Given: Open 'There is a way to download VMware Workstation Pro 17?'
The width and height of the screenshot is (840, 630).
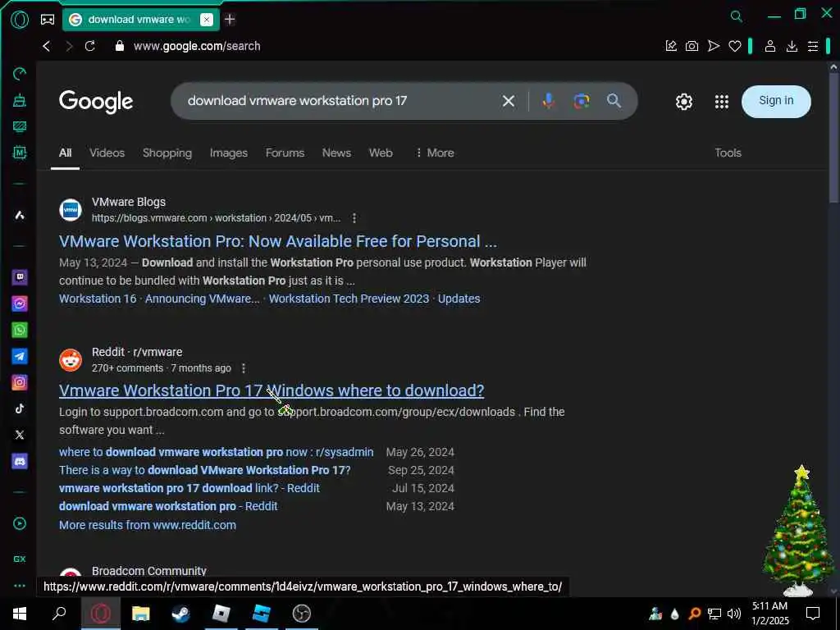Looking at the screenshot, I should [x=204, y=470].
